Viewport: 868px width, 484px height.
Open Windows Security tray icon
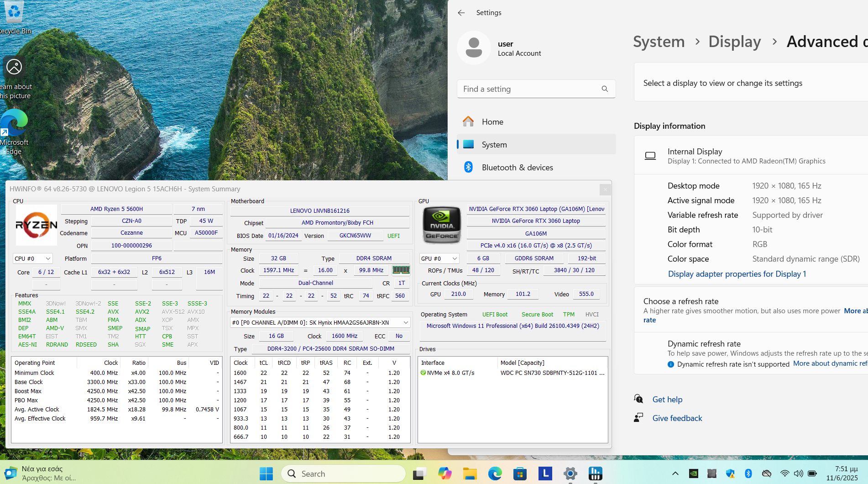[x=730, y=473]
